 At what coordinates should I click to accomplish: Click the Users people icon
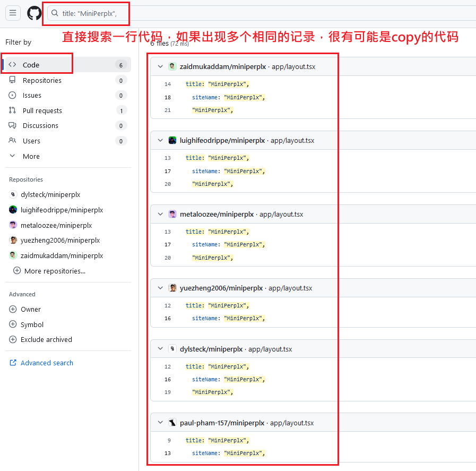[12, 140]
